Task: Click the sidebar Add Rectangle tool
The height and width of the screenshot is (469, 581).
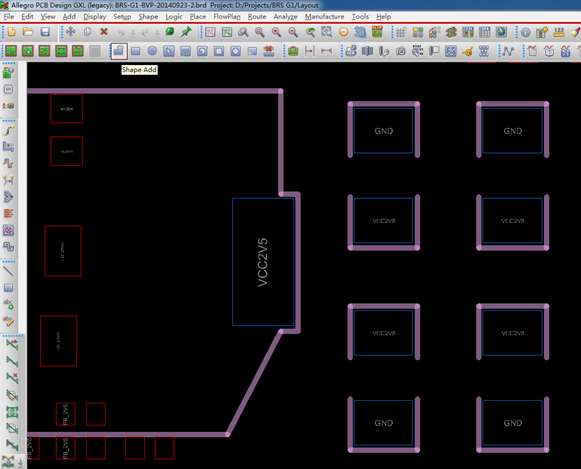Action: [9, 288]
